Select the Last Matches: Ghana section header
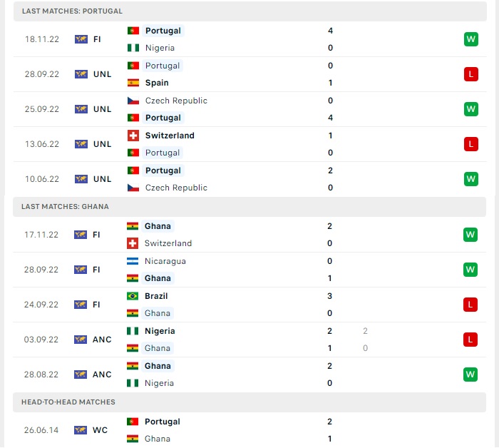499x448 pixels. click(x=66, y=206)
